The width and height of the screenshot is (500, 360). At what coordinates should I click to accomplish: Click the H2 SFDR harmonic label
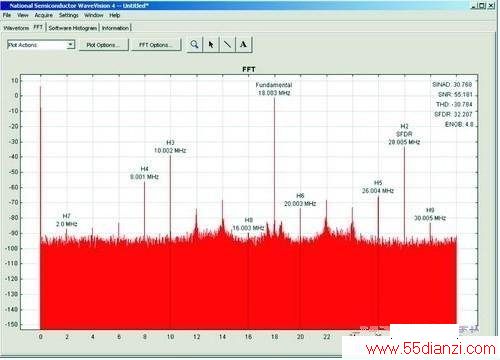(x=404, y=134)
